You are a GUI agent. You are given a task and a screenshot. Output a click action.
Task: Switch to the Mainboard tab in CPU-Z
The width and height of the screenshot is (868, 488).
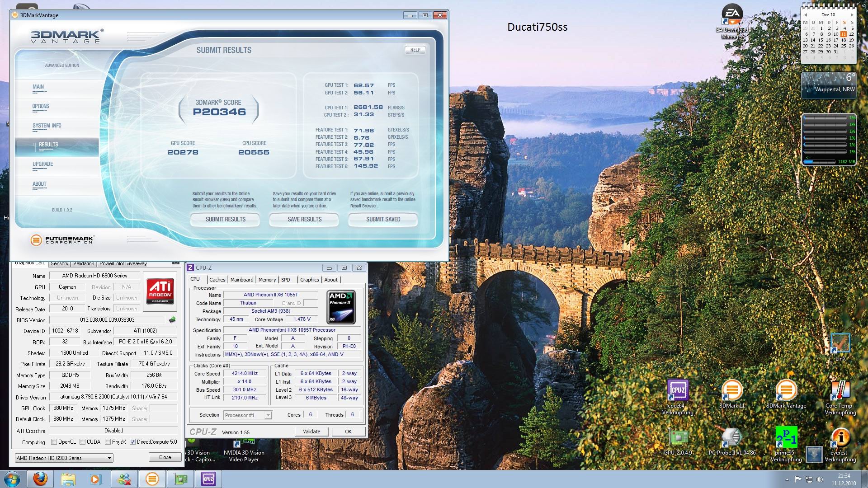point(241,280)
